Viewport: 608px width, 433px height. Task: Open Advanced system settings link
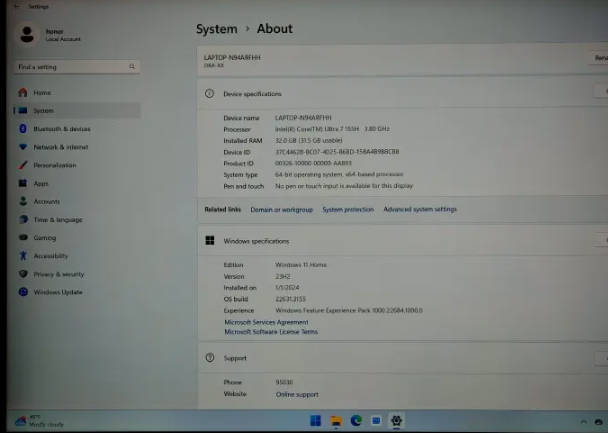(420, 209)
